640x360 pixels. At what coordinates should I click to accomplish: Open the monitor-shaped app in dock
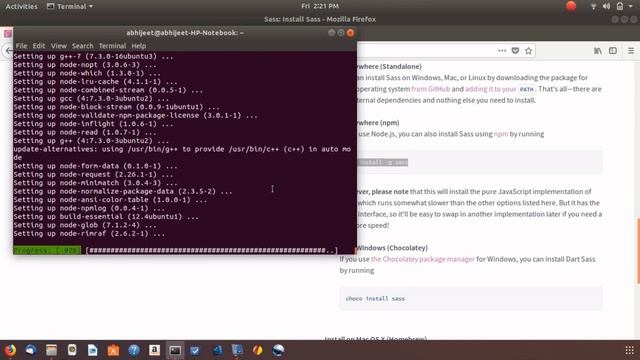coord(237,350)
